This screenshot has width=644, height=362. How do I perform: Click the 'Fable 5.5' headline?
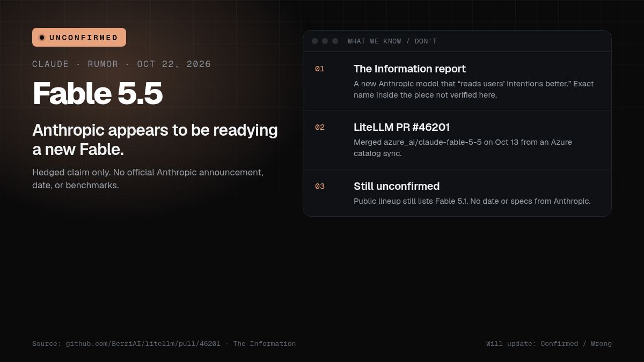[97, 93]
